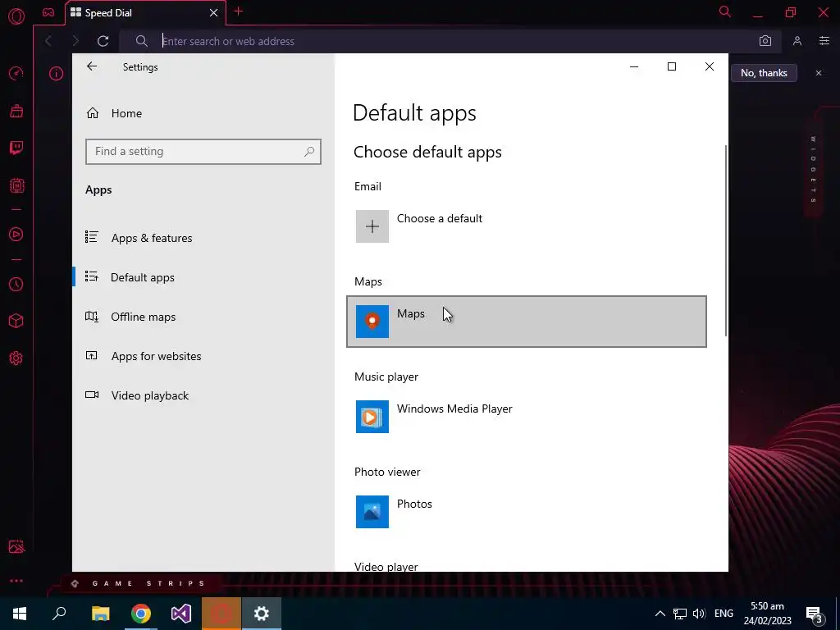Viewport: 840px width, 630px height.
Task: Open Action Center notifications
Action: pos(814,614)
